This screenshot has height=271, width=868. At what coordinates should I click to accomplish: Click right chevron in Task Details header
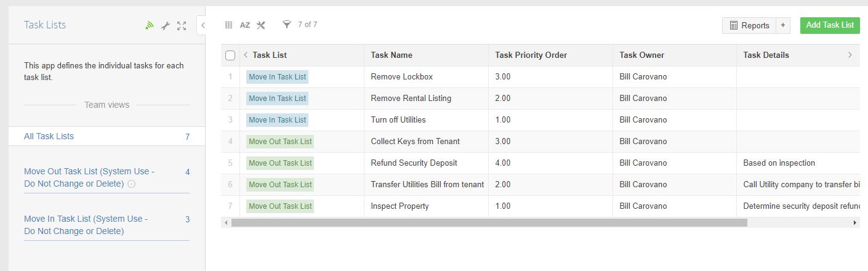tap(850, 55)
